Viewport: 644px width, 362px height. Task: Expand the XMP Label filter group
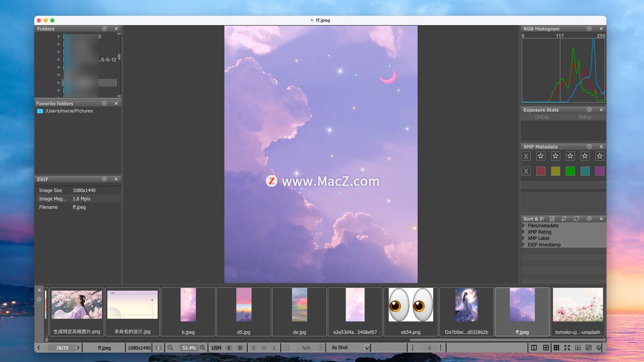point(523,238)
